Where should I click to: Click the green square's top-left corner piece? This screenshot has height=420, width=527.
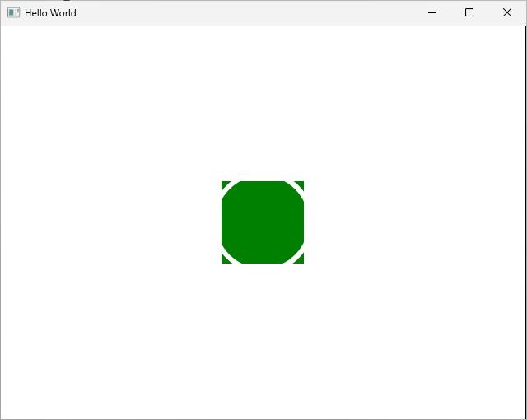224,184
